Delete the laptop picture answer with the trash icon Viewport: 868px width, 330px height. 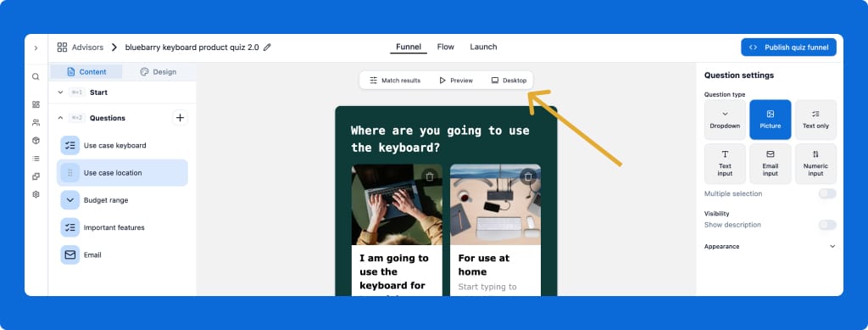click(x=429, y=176)
